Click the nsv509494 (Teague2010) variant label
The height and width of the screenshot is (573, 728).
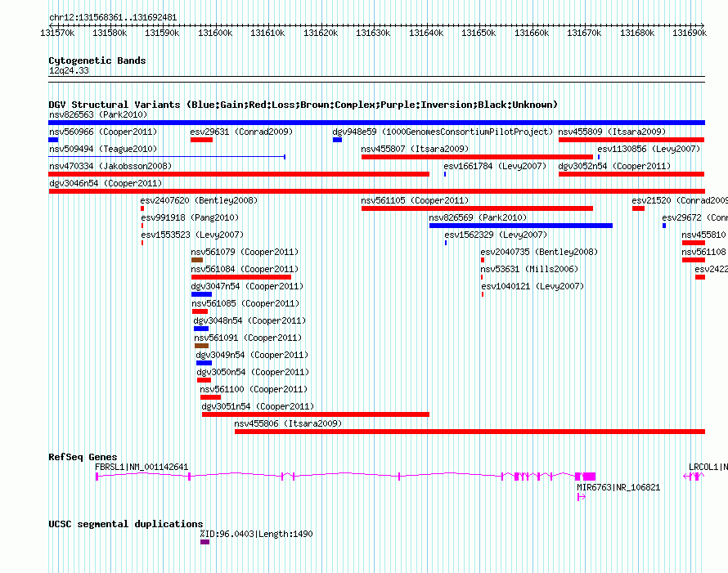103,149
